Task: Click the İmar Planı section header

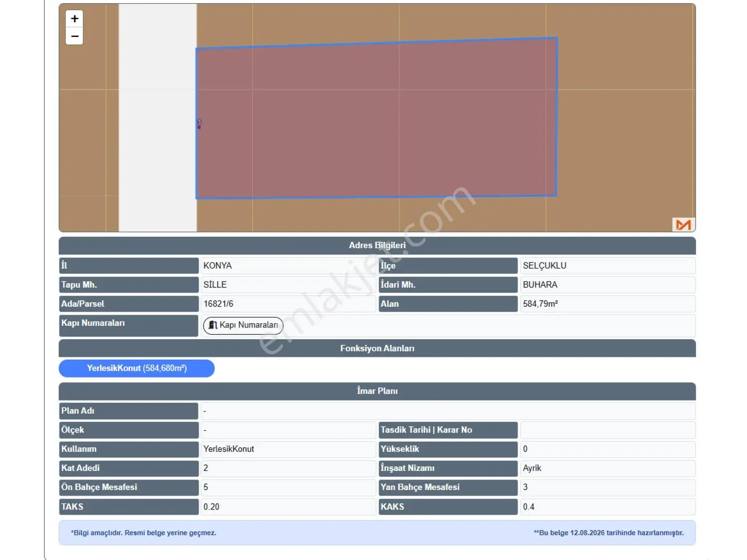Action: tap(377, 391)
